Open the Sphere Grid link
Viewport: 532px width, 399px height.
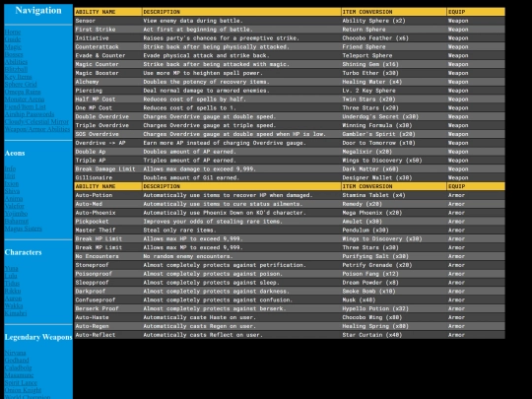pyautogui.click(x=21, y=84)
